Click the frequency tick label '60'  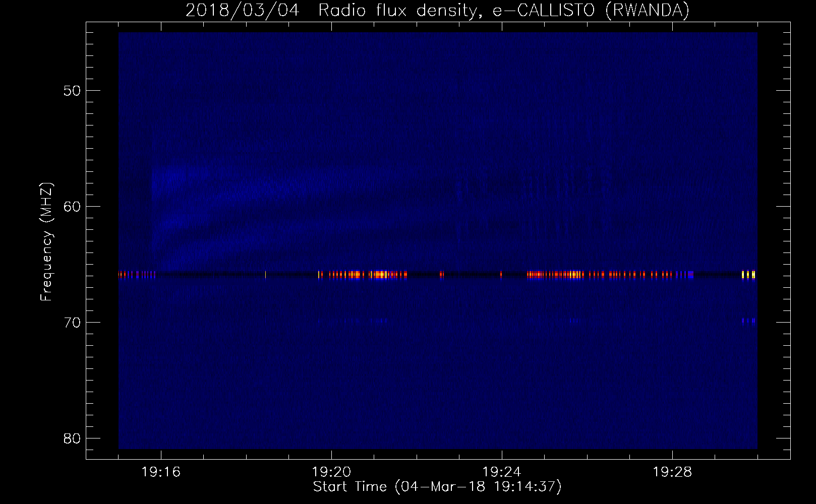72,207
